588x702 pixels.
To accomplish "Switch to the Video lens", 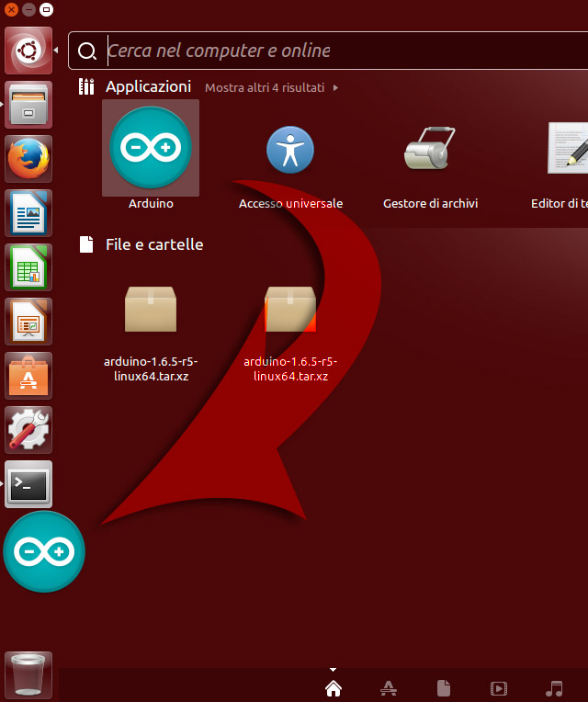I will click(x=499, y=688).
